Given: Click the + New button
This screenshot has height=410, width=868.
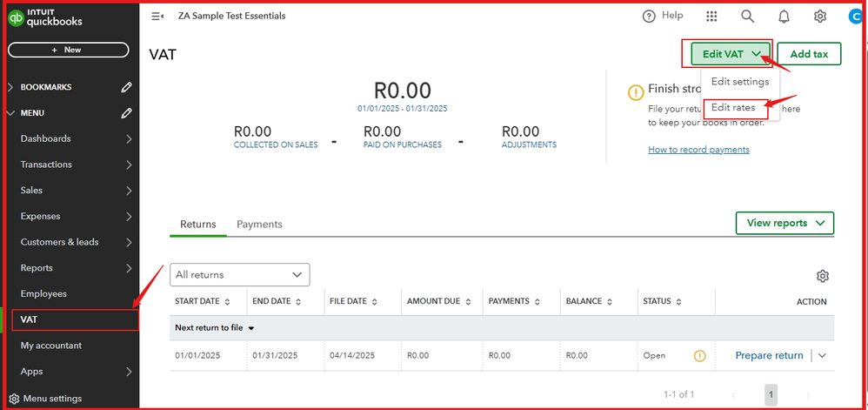Looking at the screenshot, I should [68, 50].
